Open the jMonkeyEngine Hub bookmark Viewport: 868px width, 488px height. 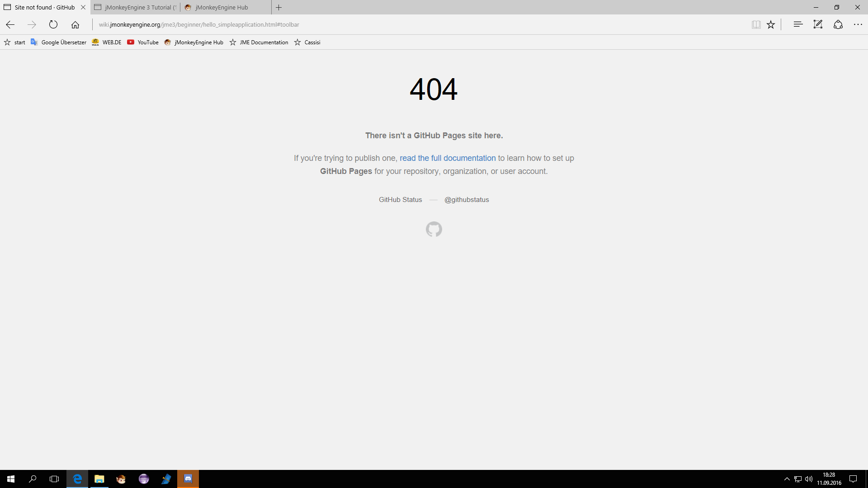[x=193, y=42]
